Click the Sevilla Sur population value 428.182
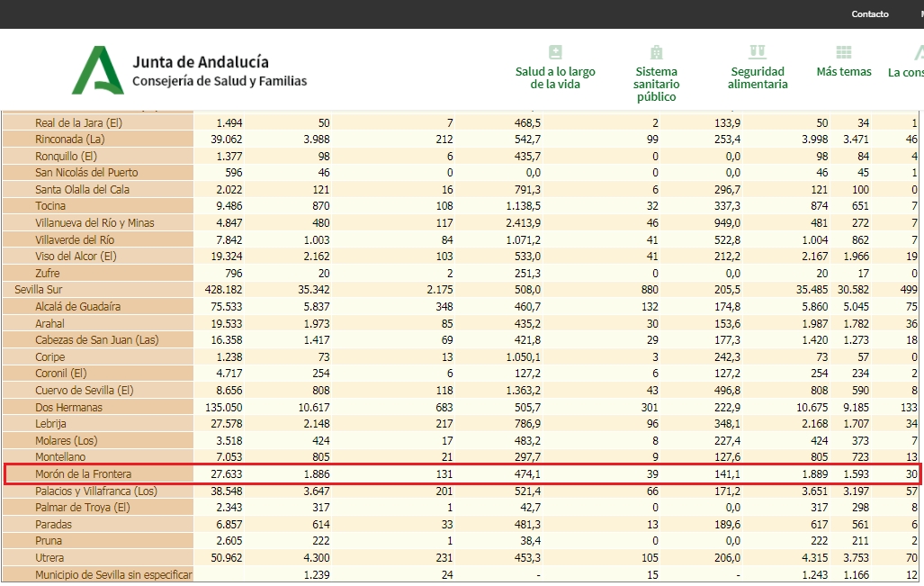 pyautogui.click(x=223, y=290)
